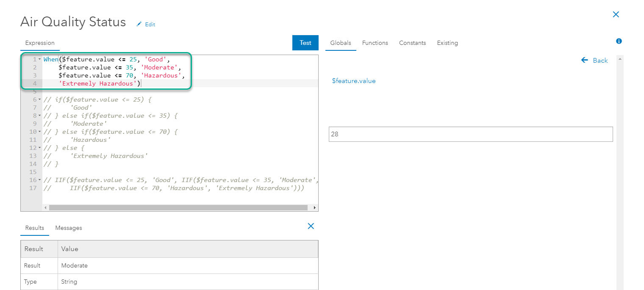Click 'Hazardous' string on line 3
Screen dimensions: 644x290
click(161, 75)
